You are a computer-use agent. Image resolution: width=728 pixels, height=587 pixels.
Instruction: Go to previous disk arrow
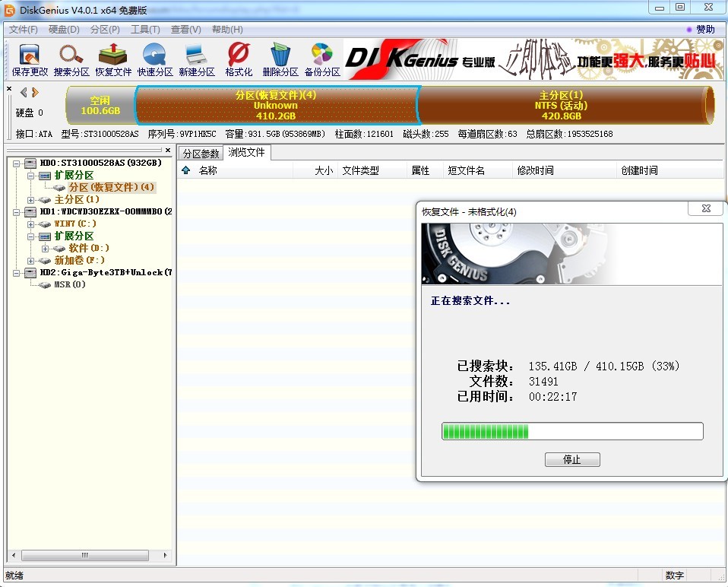(x=24, y=93)
